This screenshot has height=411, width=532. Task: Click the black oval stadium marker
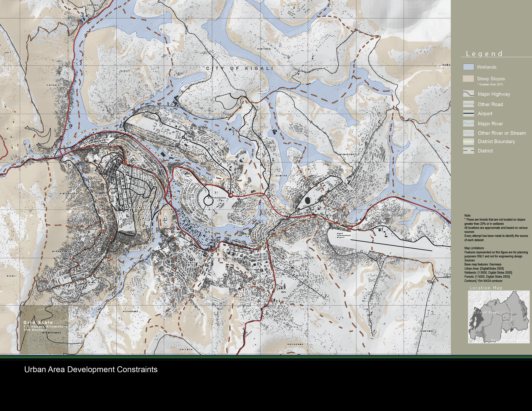[x=308, y=200]
